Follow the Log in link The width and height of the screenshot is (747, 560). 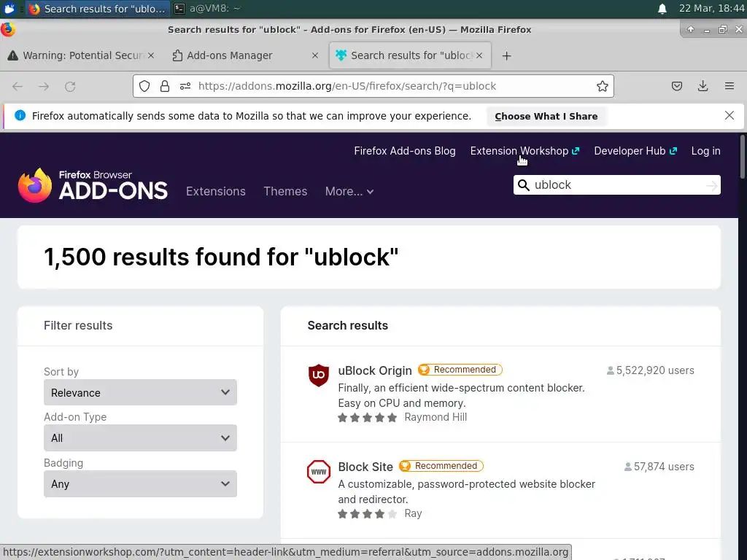(705, 151)
